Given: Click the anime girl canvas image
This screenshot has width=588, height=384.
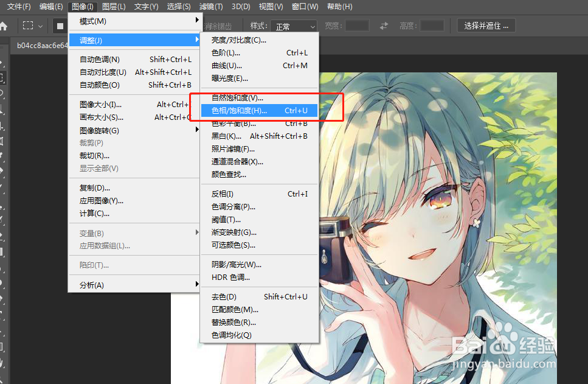Looking at the screenshot, I should click(x=438, y=228).
